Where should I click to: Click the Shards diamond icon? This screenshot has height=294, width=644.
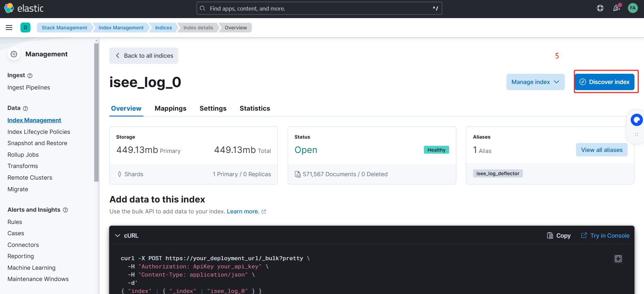(x=119, y=174)
